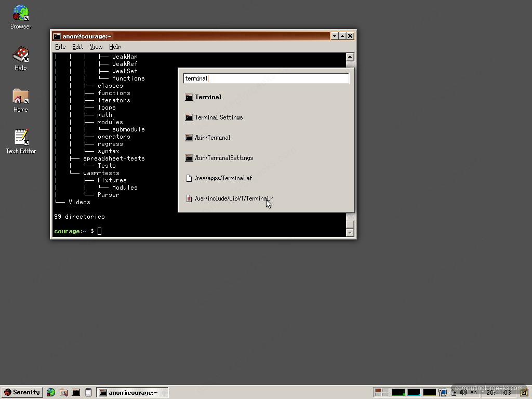532x399 pixels.
Task: Click 'submodule' in the terminal tree output
Action: point(129,129)
